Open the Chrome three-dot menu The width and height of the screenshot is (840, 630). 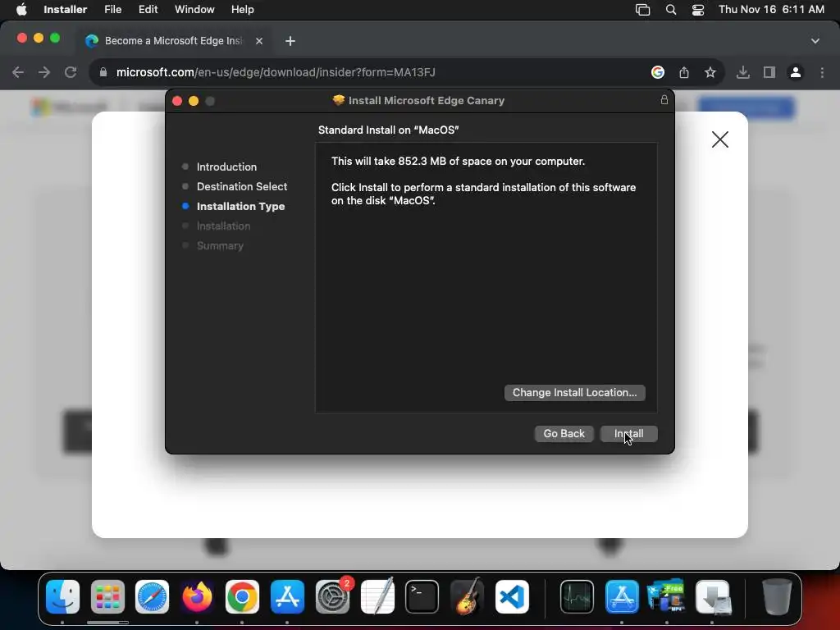click(822, 72)
